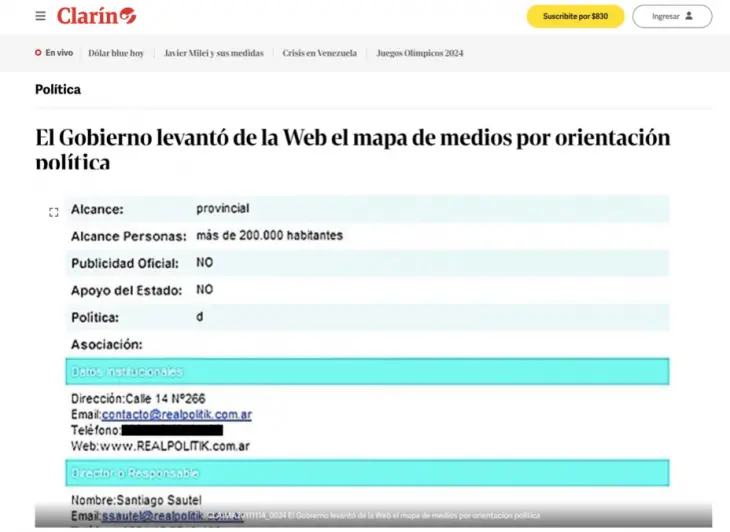Select the 'Publicidad Oficial:' label
Screen dimensions: 730x532
[x=125, y=263]
